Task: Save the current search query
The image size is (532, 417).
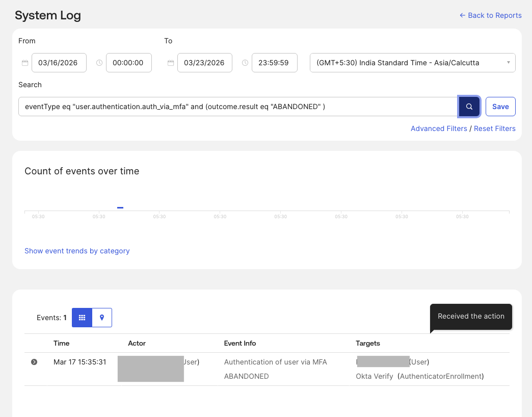Action: coord(500,106)
